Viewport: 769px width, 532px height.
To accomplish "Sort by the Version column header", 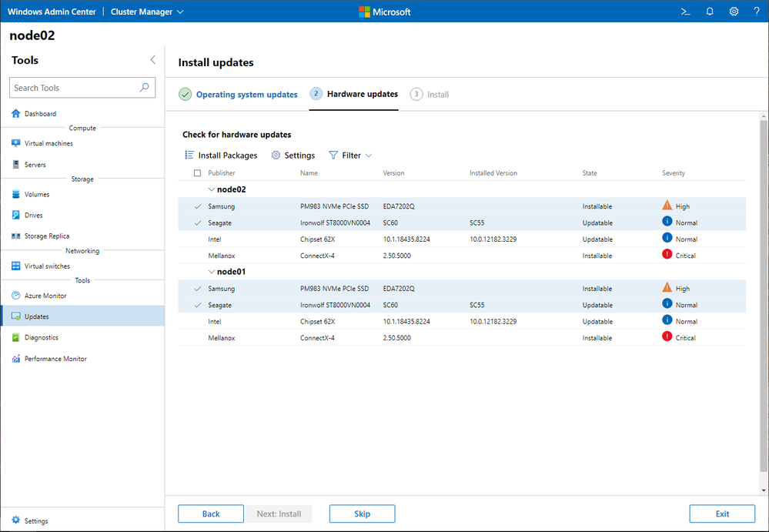I will coord(394,173).
